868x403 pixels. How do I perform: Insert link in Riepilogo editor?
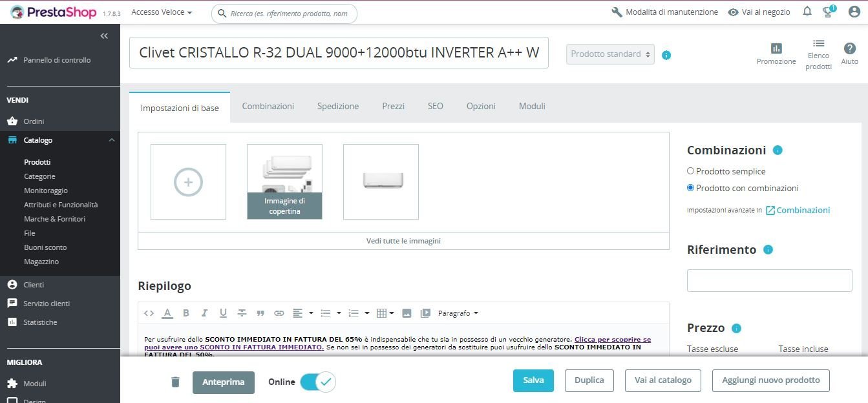tap(279, 313)
